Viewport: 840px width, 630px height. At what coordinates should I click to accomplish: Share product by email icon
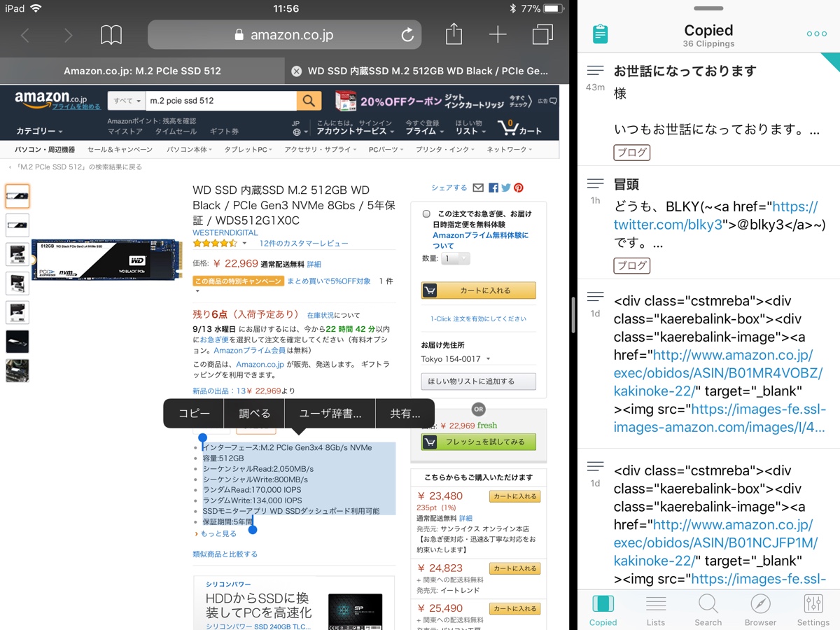(x=478, y=188)
